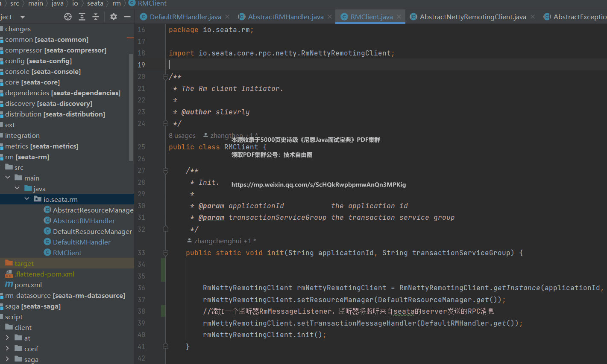Click 'zhangchenghui +1' author inlay

(x=221, y=241)
